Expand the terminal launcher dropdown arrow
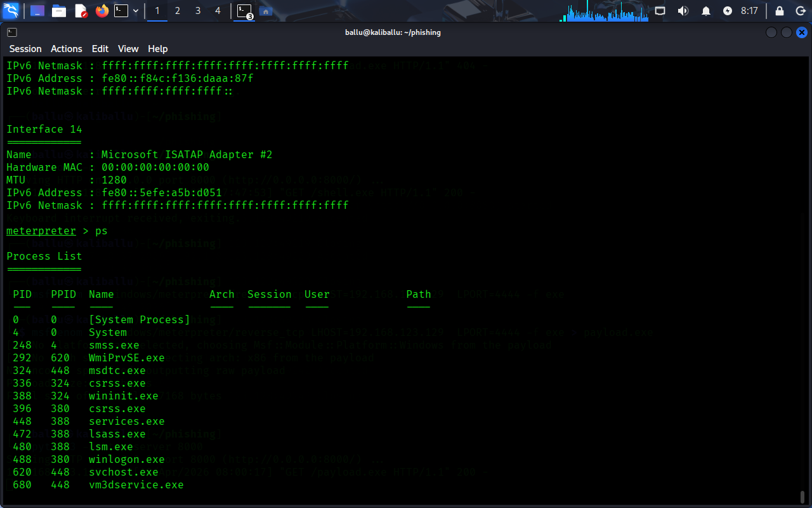The image size is (812, 508). tap(136, 11)
